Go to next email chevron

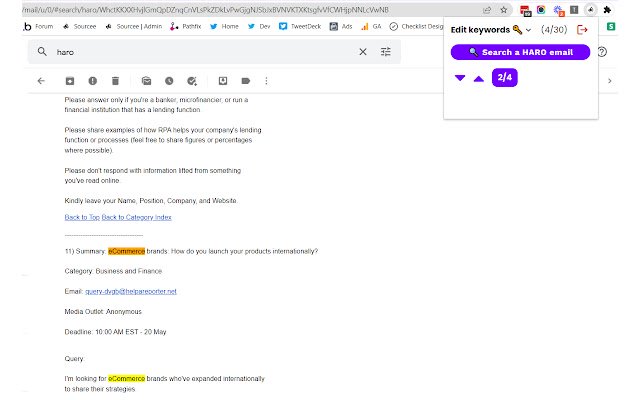pyautogui.click(x=610, y=81)
